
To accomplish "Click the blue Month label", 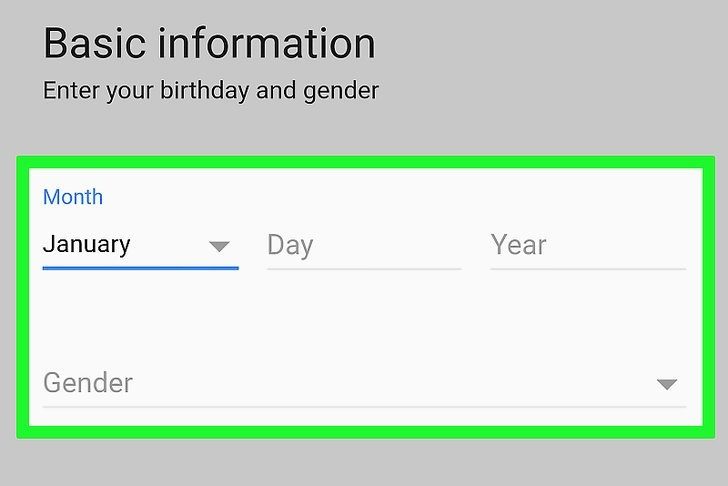I will tap(73, 197).
